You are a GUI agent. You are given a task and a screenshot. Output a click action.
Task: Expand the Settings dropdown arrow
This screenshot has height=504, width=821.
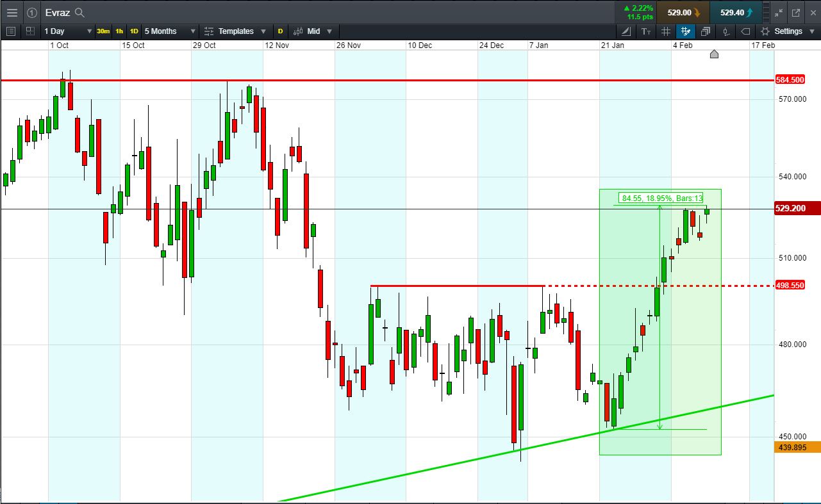(x=812, y=31)
